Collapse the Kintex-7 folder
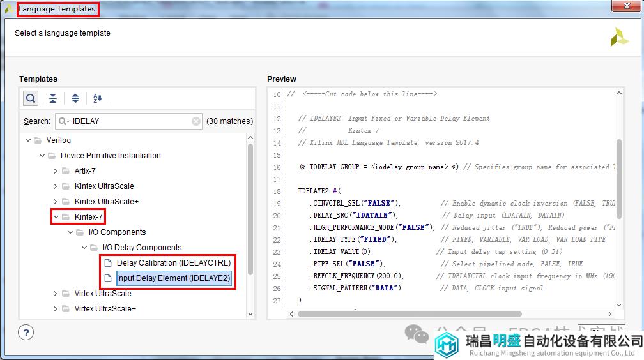The image size is (644, 360). coord(56,217)
